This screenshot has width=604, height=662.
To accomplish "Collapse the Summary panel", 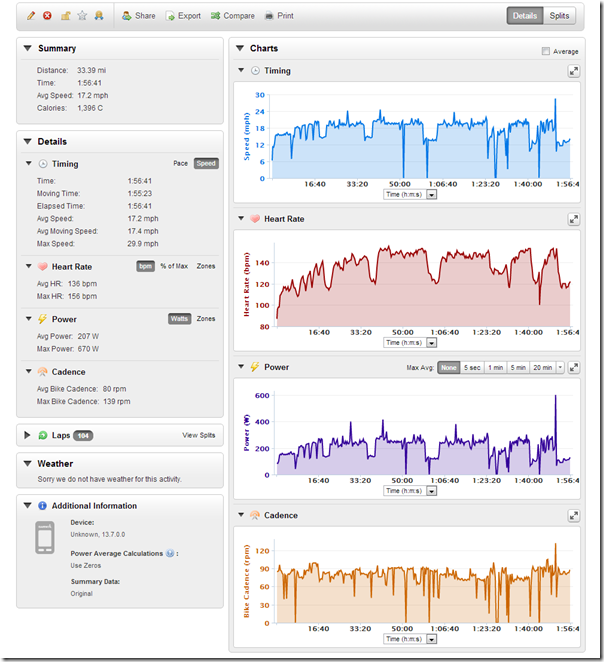I will click(27, 48).
